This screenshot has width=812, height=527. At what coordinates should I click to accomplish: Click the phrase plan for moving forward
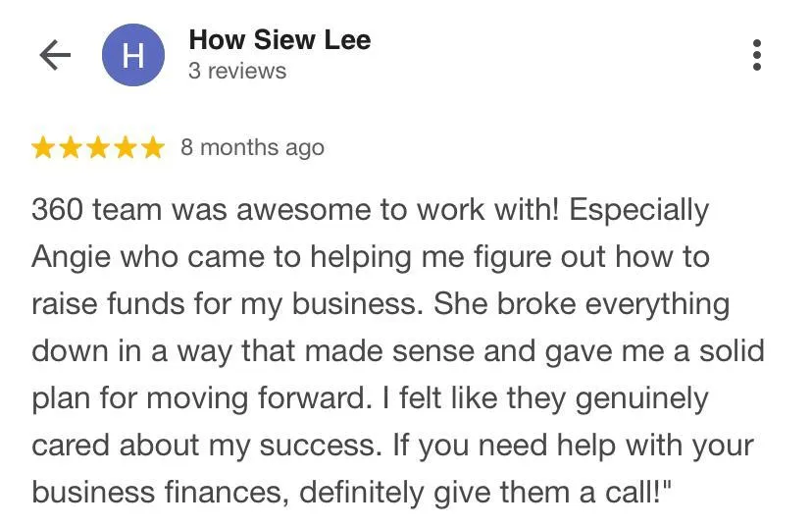pyautogui.click(x=199, y=398)
